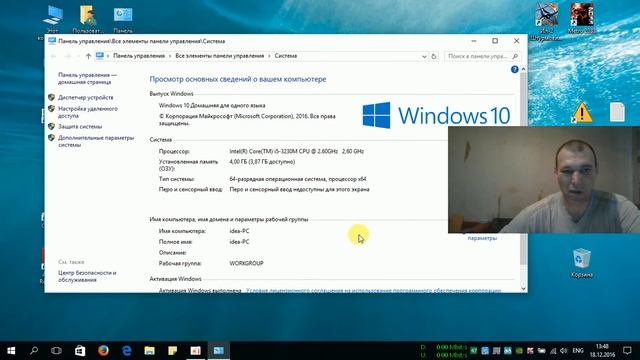This screenshot has height=360, width=640.
Task: Open Sticky Notes from the taskbar
Action: pos(173,351)
